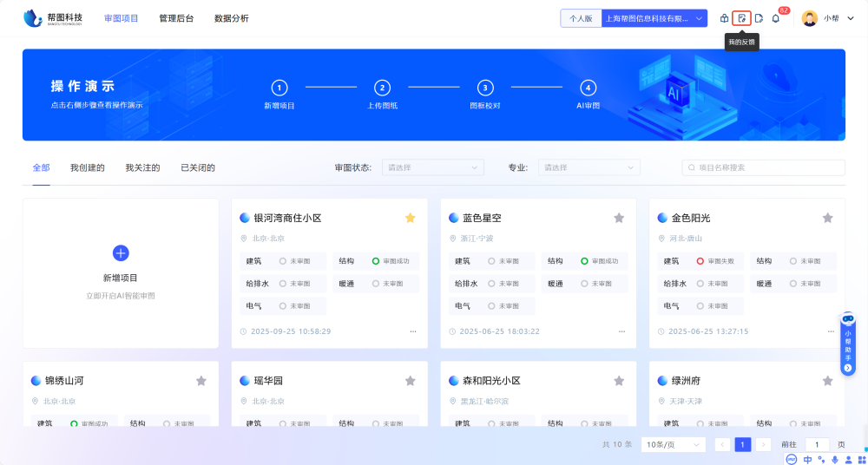The width and height of the screenshot is (868, 465).
Task: Unstar the 银河湾商住小区 project
Action: pos(410,218)
